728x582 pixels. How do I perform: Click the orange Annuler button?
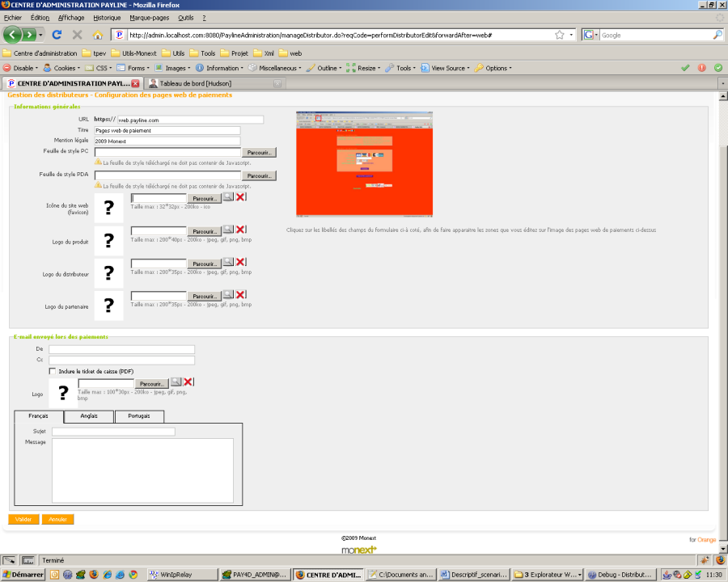point(57,519)
